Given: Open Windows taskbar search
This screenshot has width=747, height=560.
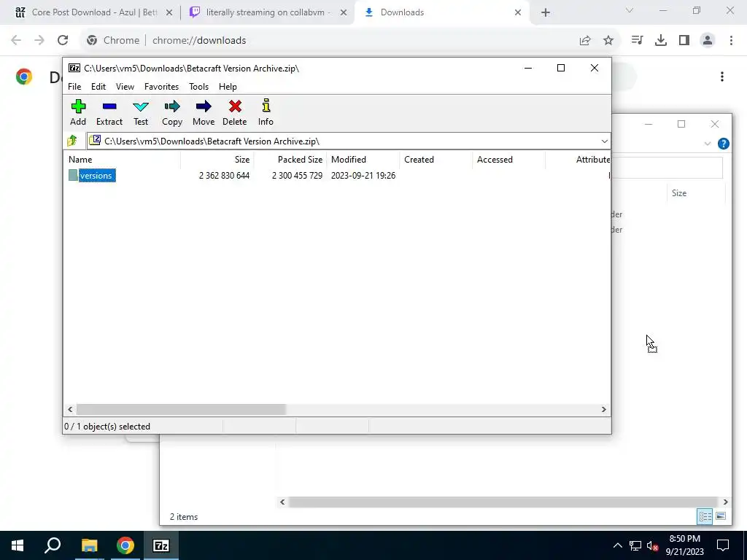Looking at the screenshot, I should click(x=53, y=545).
